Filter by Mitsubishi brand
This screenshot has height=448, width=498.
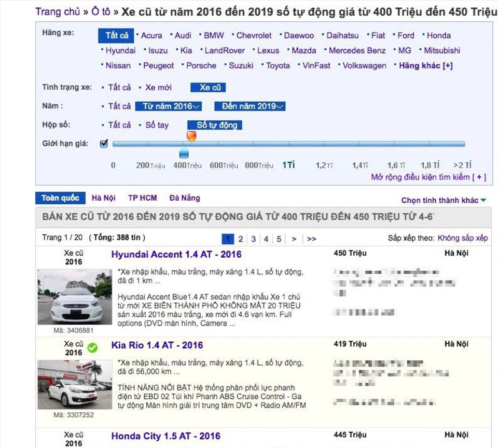(x=442, y=50)
